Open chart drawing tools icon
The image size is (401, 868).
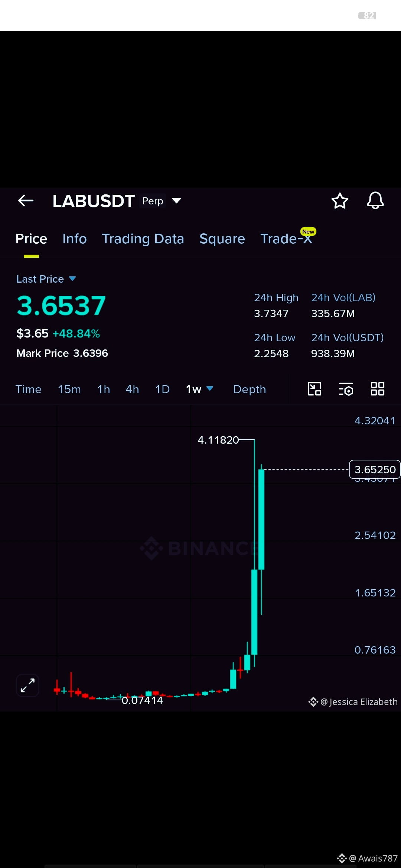coord(314,389)
